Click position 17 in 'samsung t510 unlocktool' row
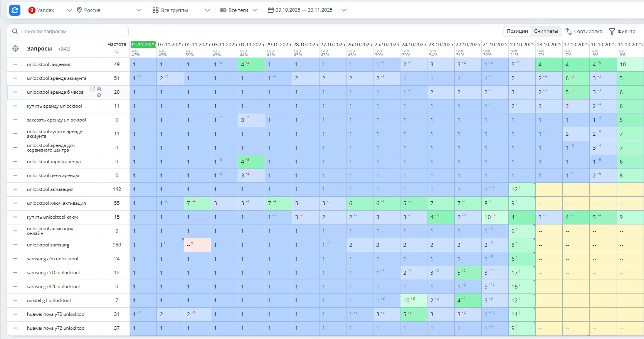This screenshot has width=644, height=339. pyautogui.click(x=522, y=273)
